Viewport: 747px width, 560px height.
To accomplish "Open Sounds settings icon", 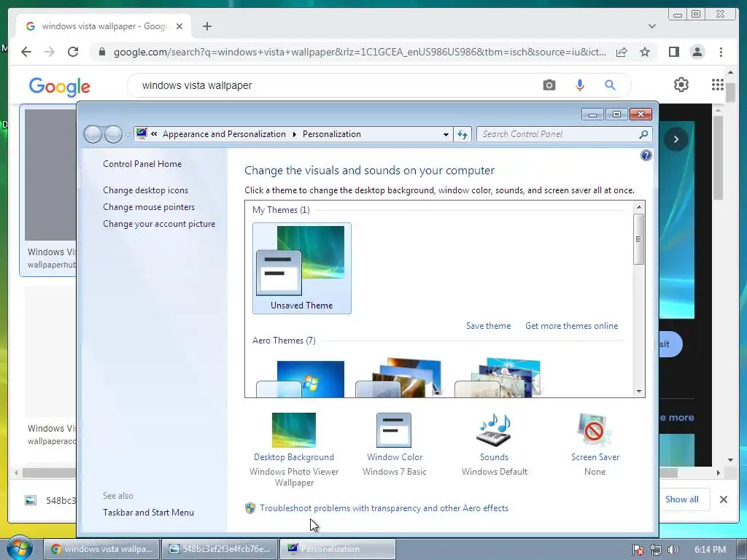I will 494,430.
